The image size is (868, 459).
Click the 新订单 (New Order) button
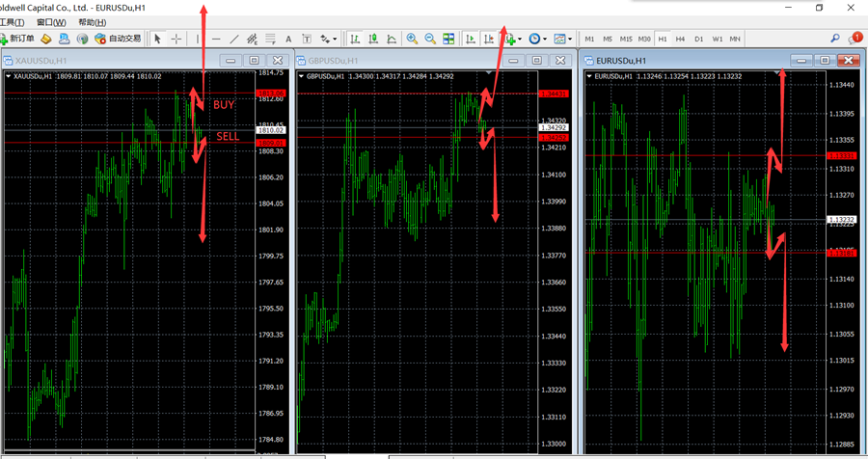pyautogui.click(x=17, y=39)
